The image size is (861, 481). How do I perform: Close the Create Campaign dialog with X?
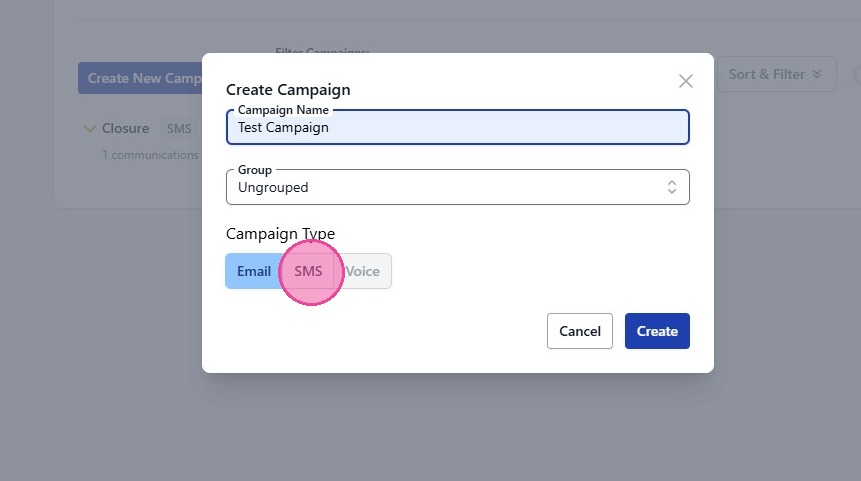click(x=685, y=81)
